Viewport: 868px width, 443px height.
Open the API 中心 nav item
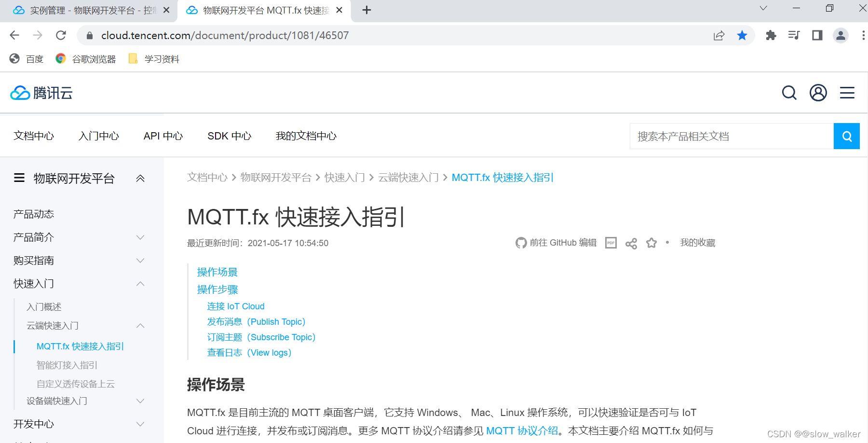click(163, 136)
